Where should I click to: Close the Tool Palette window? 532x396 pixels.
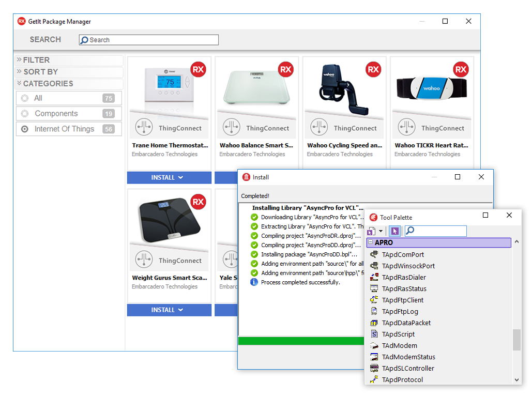[509, 215]
